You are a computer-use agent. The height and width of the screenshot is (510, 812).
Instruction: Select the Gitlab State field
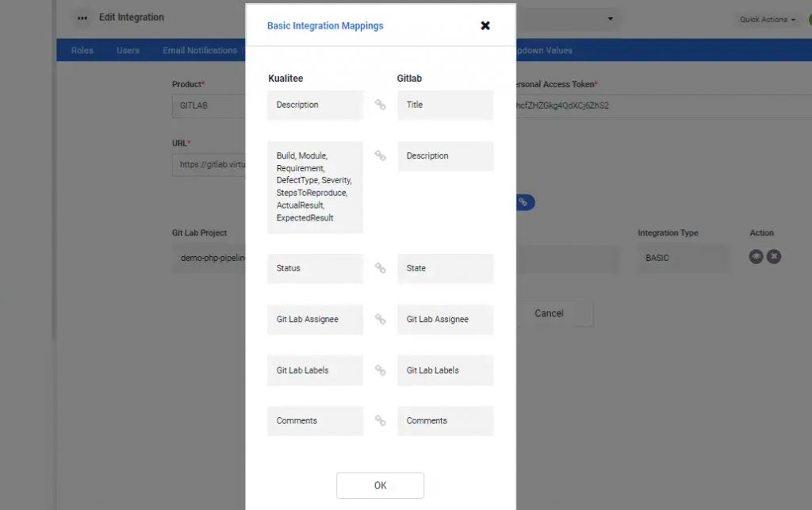coord(446,268)
